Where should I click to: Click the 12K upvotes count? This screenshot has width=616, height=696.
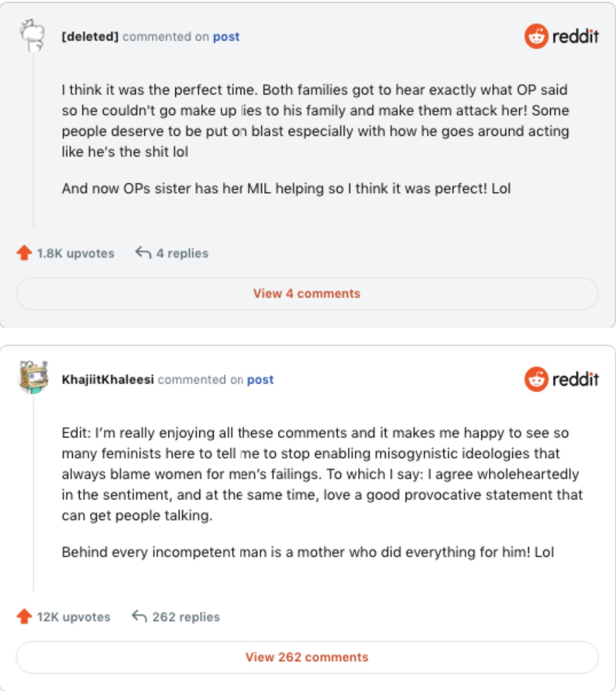coord(74,617)
